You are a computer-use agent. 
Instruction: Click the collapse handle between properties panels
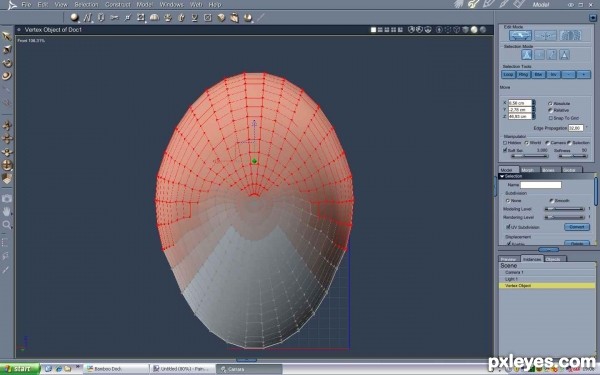coord(548,250)
